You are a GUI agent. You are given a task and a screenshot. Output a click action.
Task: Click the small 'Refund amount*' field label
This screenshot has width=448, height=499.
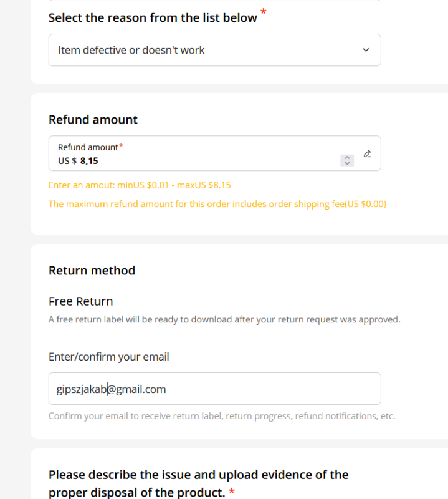(x=90, y=147)
